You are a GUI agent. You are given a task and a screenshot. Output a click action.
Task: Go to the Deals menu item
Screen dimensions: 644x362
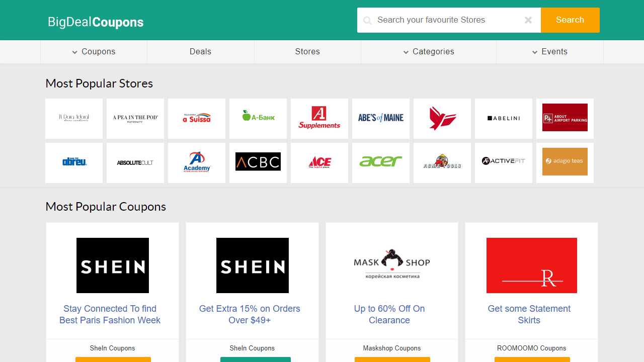pyautogui.click(x=200, y=52)
